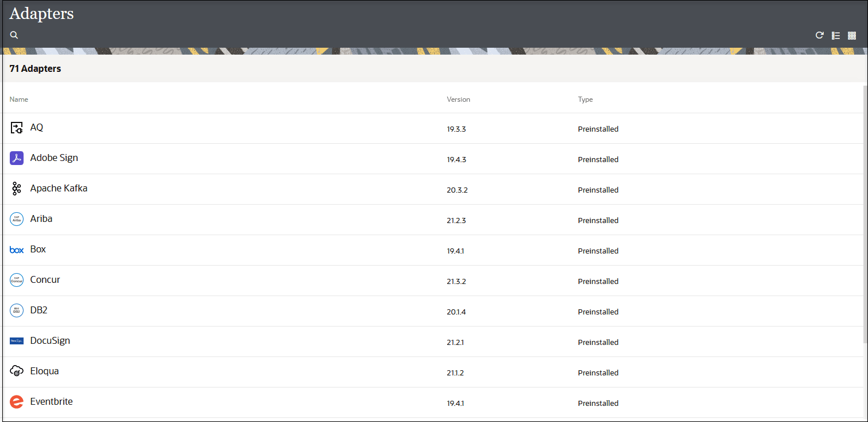Click the Box logo icon

click(x=17, y=250)
